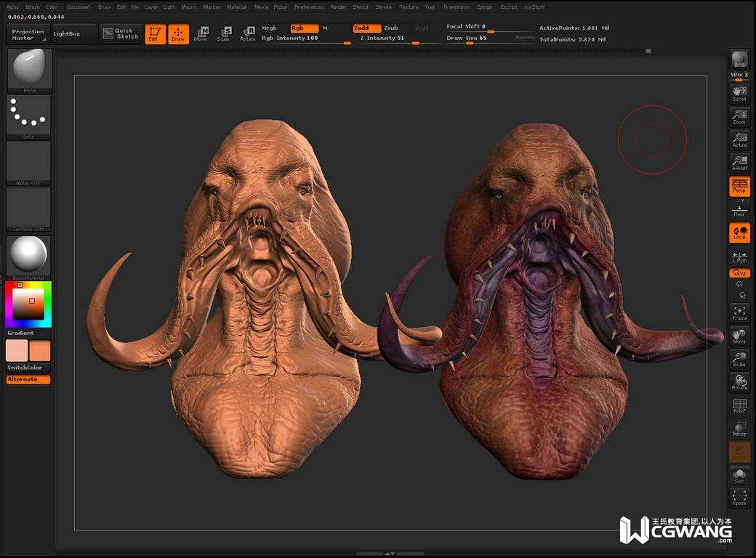
Task: Select the Scroll canvas tool
Action: [x=739, y=93]
